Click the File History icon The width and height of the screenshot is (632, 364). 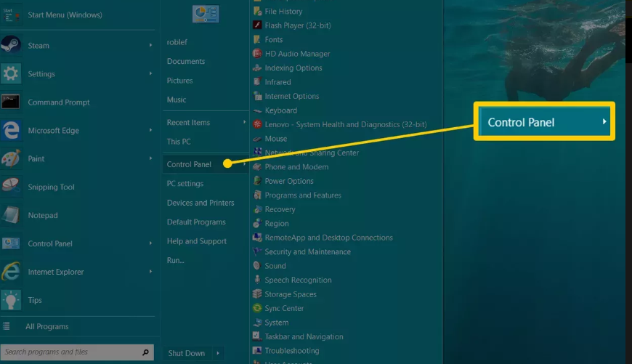(257, 11)
